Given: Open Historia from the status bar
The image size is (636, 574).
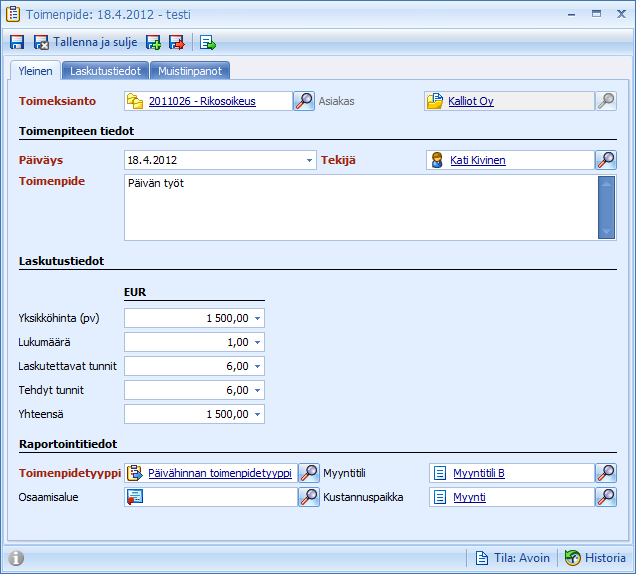Looking at the screenshot, I should [595, 558].
